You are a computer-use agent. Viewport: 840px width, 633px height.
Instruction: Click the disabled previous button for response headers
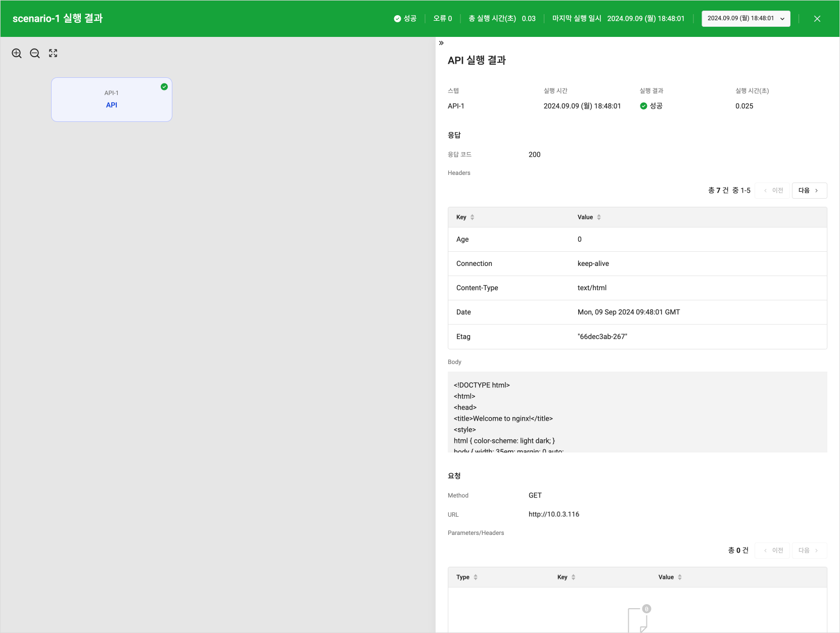coord(772,191)
